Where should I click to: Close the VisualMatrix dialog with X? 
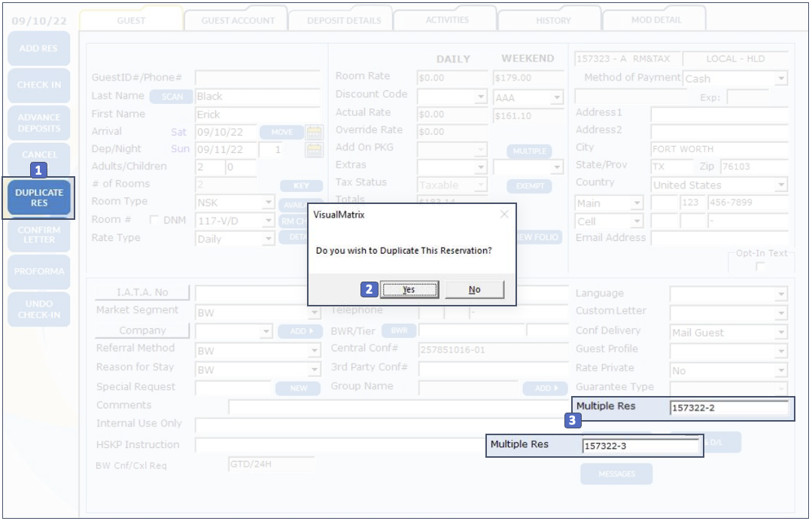point(504,215)
